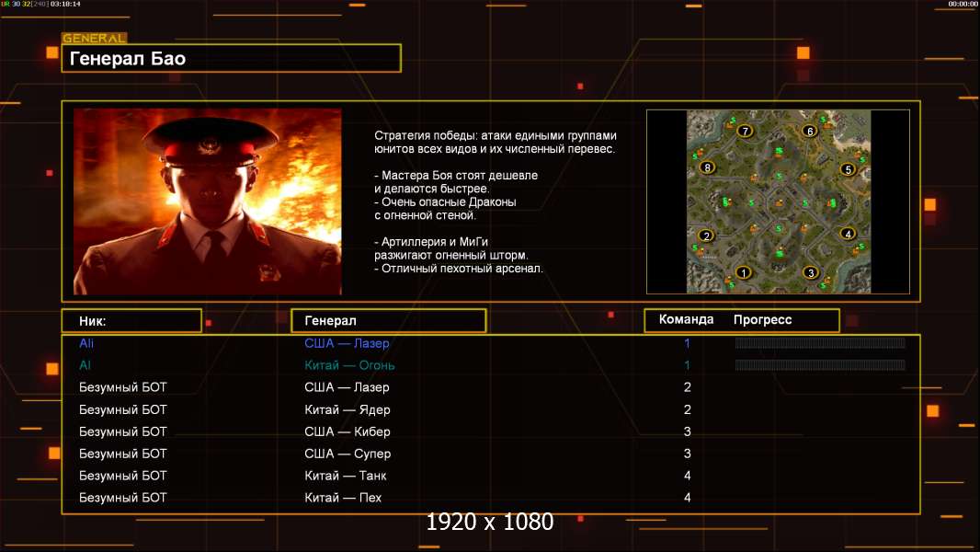The width and height of the screenshot is (980, 552).
Task: Click the США — Кибер bot entry
Action: (x=347, y=431)
